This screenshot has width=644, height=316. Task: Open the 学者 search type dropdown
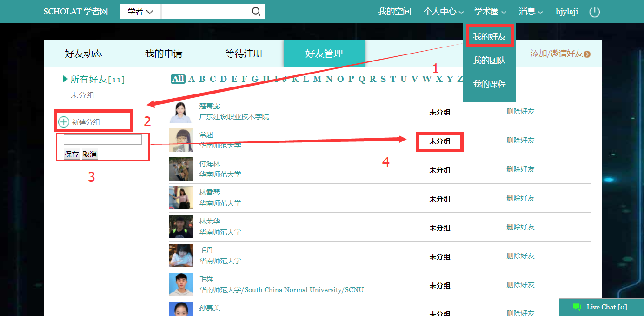(140, 12)
